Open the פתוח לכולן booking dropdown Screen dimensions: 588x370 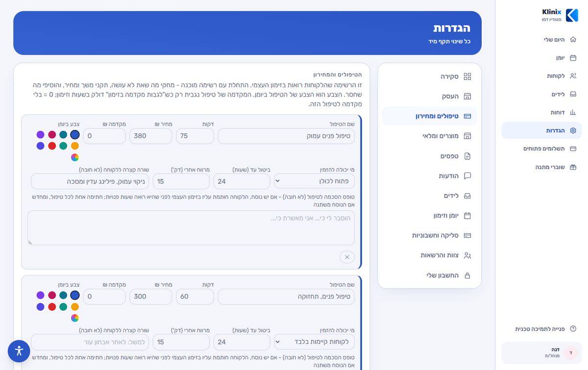314,181
